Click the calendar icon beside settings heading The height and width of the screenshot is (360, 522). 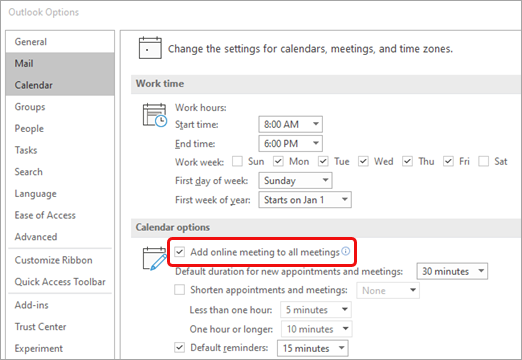point(150,48)
